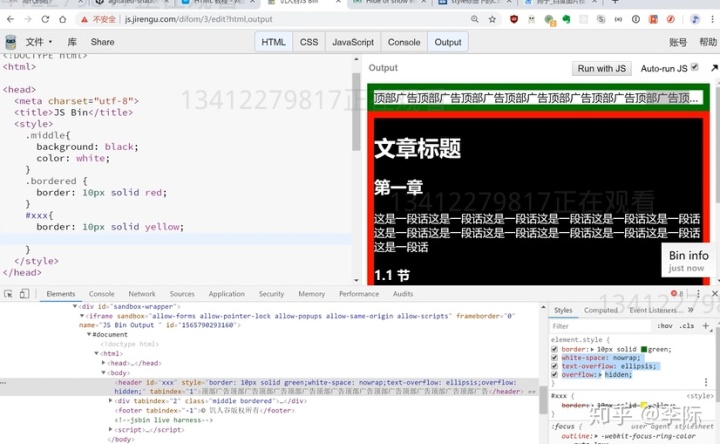Toggle the :hov element state button
Image resolution: width=720 pixels, height=444 pixels.
coord(664,326)
